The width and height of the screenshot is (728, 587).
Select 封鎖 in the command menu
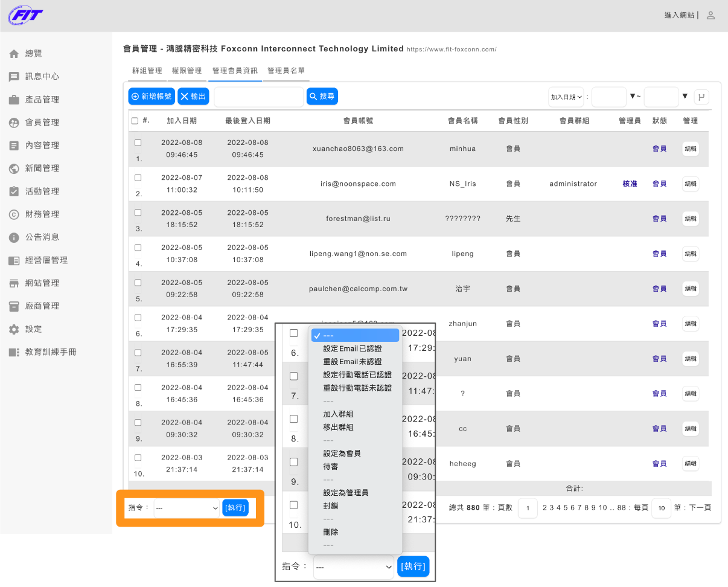331,506
